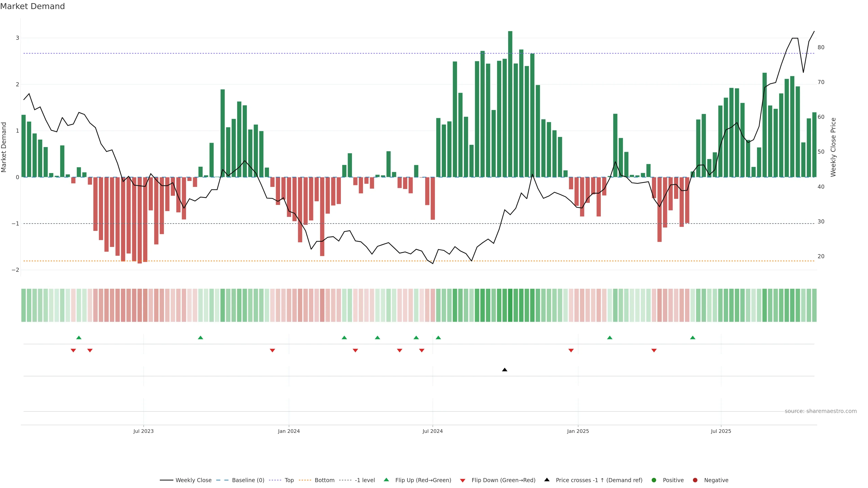Click flip-down marker before Jan 2025

coord(571,351)
